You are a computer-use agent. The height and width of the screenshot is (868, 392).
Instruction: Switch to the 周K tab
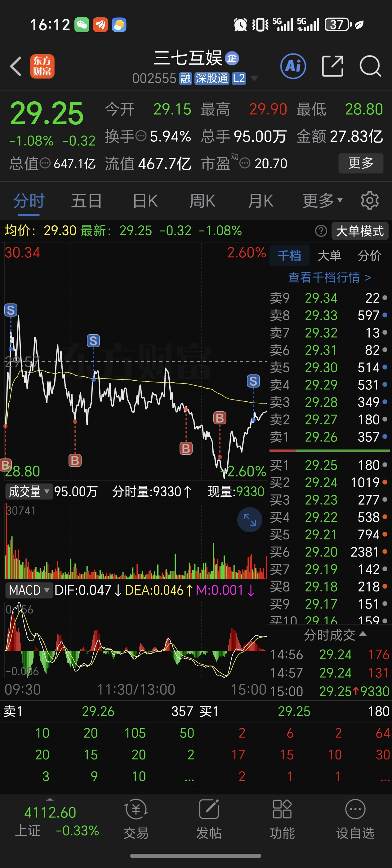pos(202,201)
